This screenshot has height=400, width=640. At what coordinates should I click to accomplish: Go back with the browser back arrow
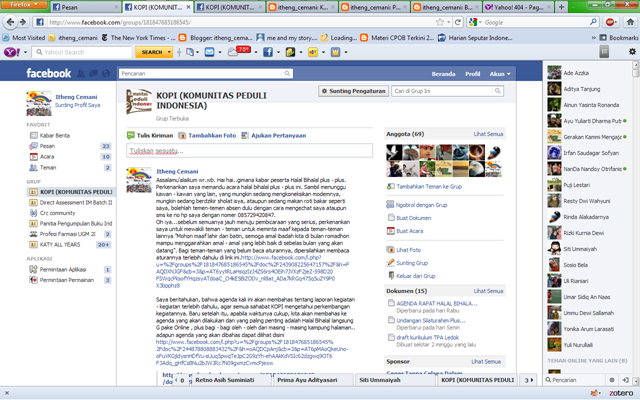click(x=10, y=22)
